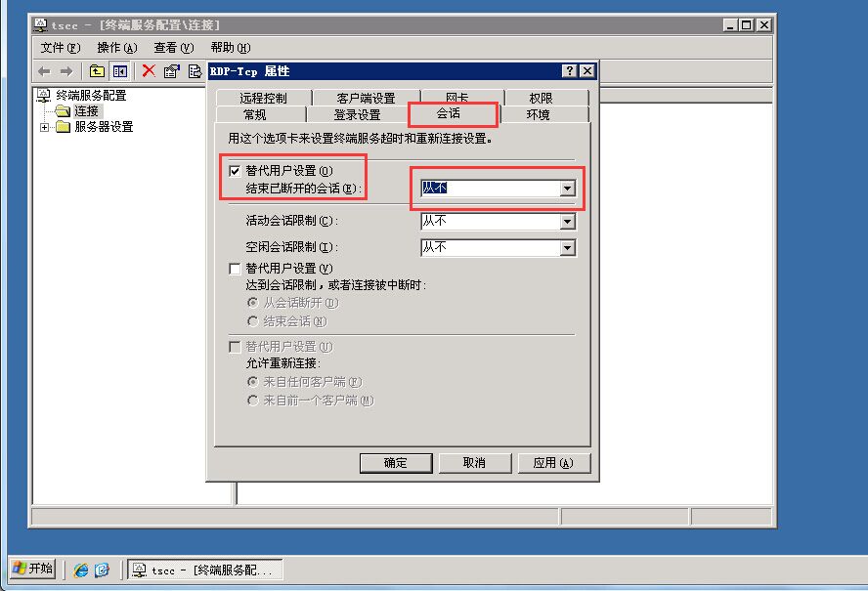The image size is (868, 591).
Task: Click the dialog help question mark button
Action: [x=569, y=71]
